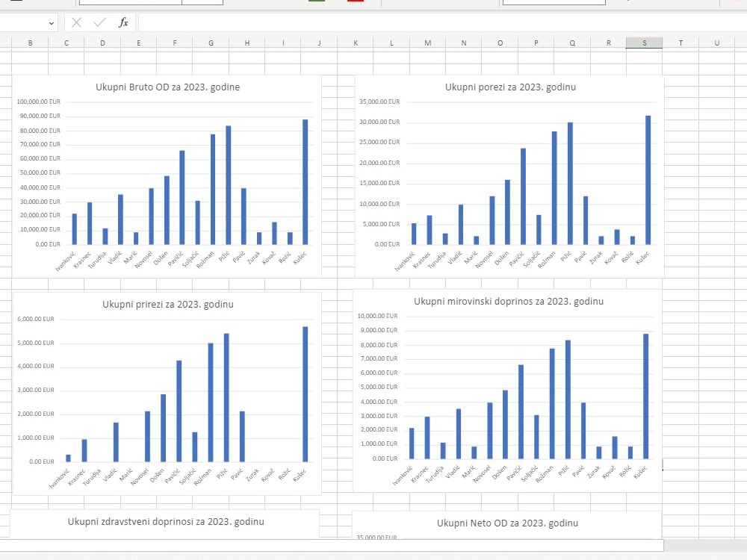Click the Insert Function fx icon

pos(123,22)
